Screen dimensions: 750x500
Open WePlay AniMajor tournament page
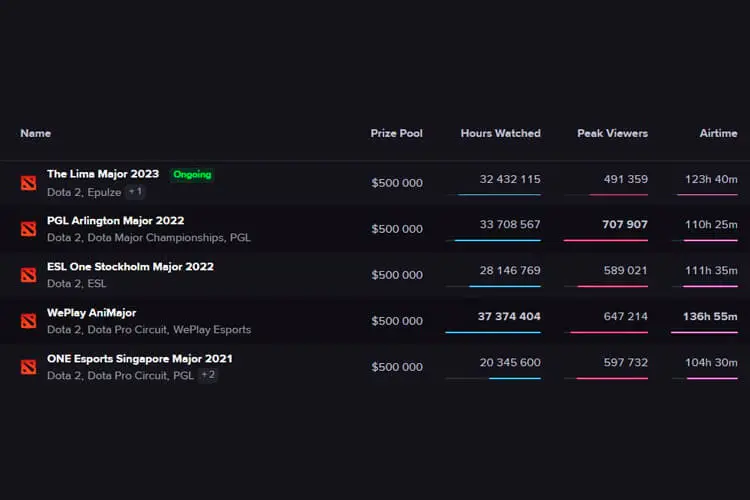[x=91, y=313]
